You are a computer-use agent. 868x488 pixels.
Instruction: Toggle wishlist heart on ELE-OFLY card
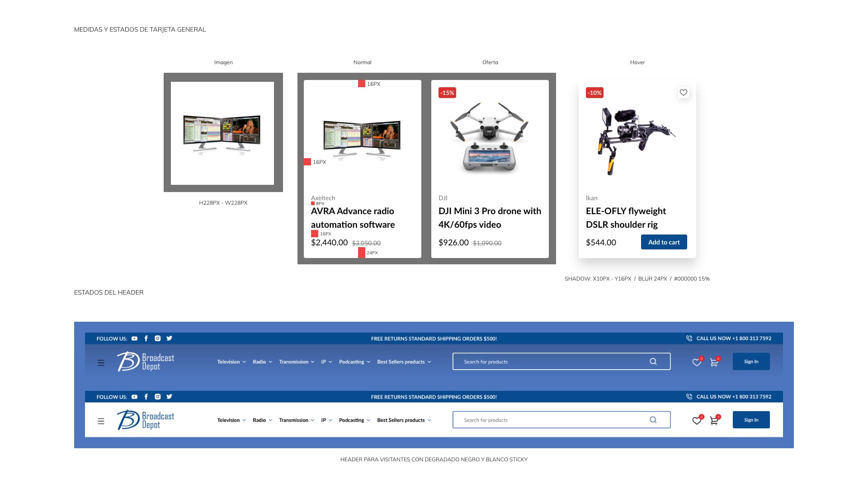[x=684, y=93]
